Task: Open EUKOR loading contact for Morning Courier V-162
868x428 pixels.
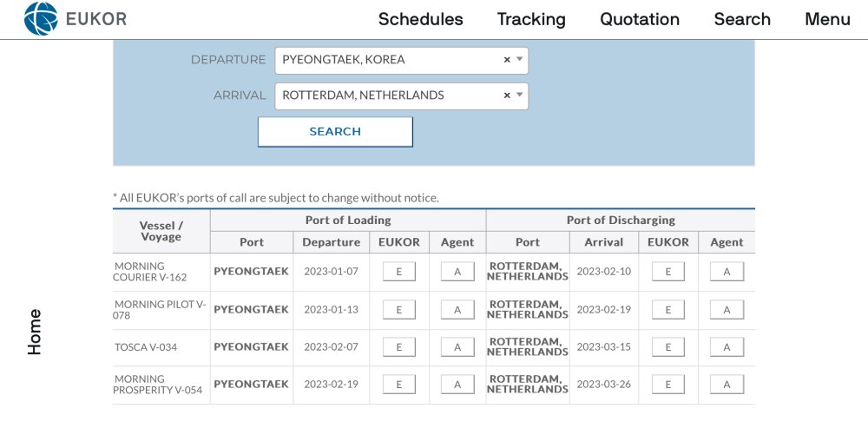Action: coord(399,272)
